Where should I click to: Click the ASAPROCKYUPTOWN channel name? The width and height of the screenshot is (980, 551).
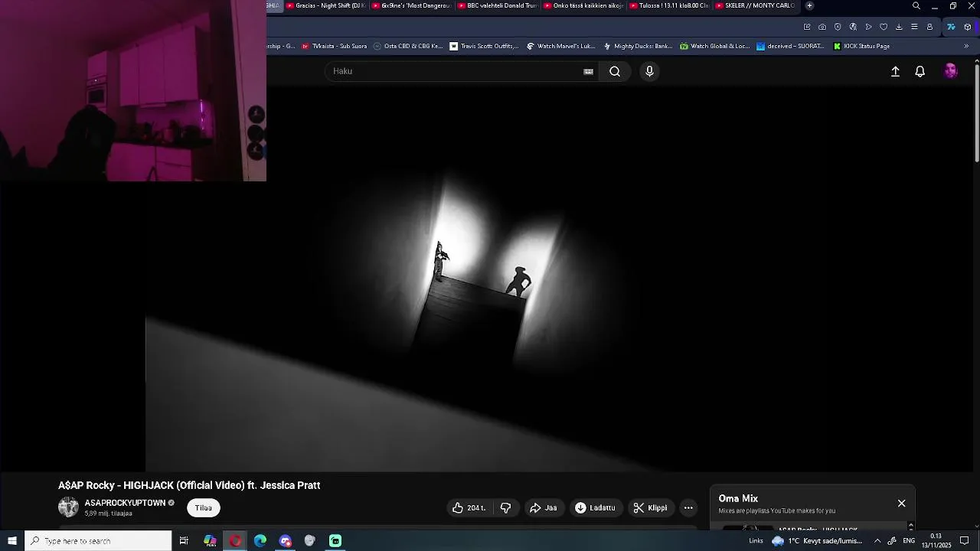[125, 503]
